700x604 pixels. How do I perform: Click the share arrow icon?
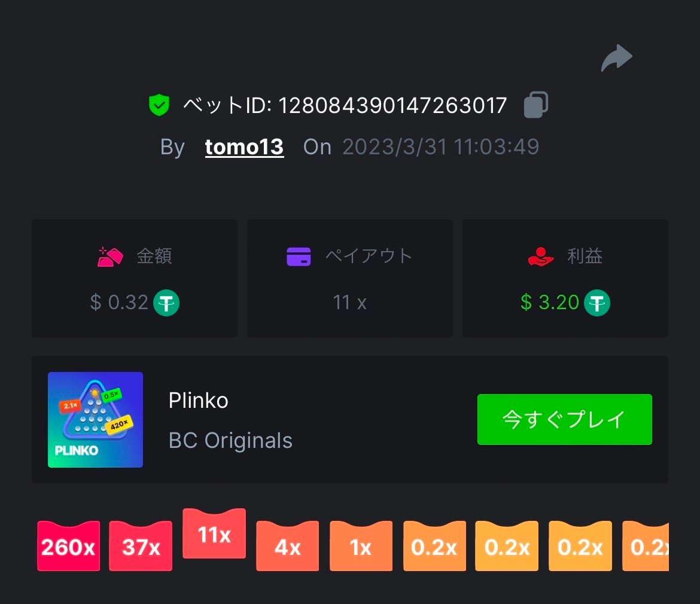click(x=616, y=58)
